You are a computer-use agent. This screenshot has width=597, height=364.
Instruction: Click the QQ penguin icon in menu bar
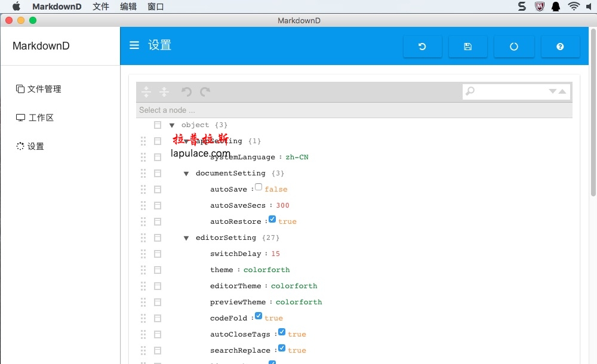pyautogui.click(x=556, y=6)
